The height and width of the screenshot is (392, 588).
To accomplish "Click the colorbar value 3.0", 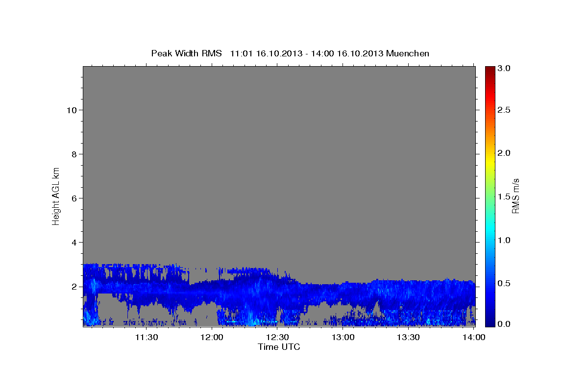I will tap(505, 68).
